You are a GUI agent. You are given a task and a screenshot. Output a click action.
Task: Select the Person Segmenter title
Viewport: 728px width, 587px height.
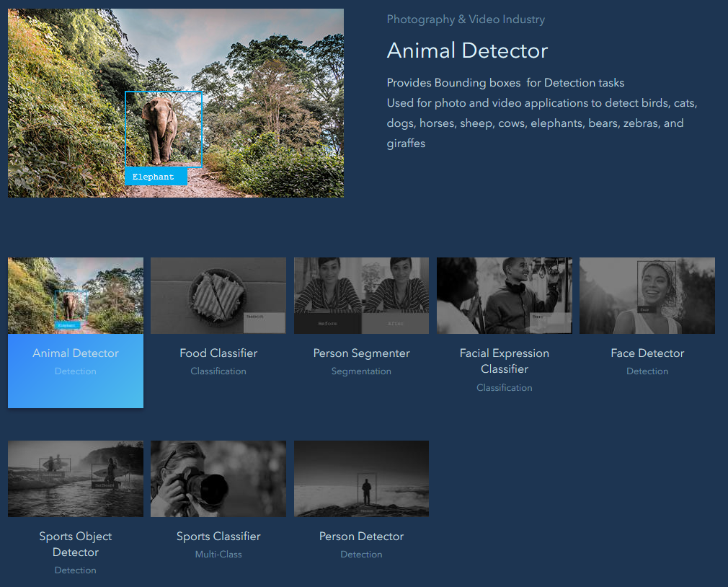click(x=361, y=353)
